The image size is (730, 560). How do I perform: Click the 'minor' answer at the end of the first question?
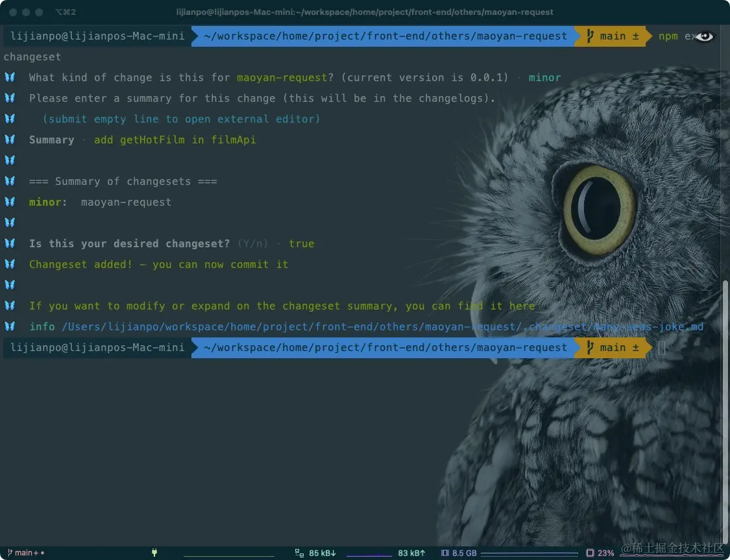click(544, 77)
